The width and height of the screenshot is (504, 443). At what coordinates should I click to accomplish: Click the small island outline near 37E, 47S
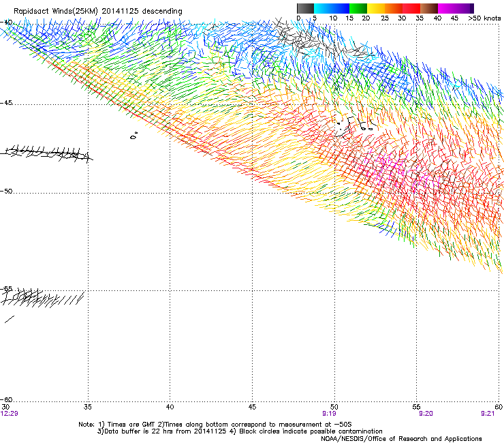(x=134, y=136)
